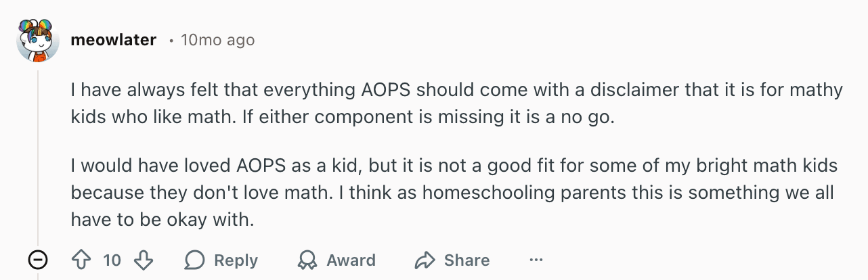868x280 pixels.
Task: Click the "10mo ago" timestamp
Action: [x=217, y=40]
